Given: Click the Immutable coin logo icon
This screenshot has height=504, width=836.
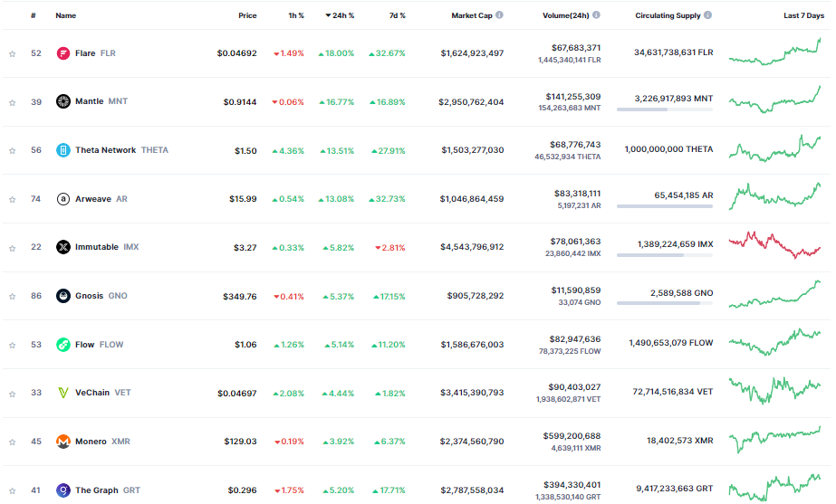Looking at the screenshot, I should pyautogui.click(x=63, y=247).
